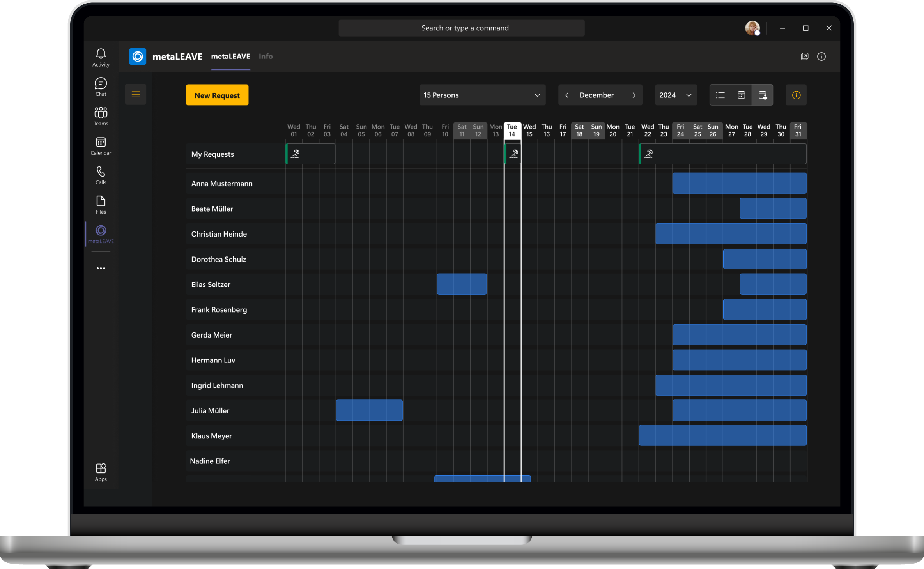Click the orange info legend icon
Viewport: 924px width, 569px height.
pyautogui.click(x=796, y=95)
